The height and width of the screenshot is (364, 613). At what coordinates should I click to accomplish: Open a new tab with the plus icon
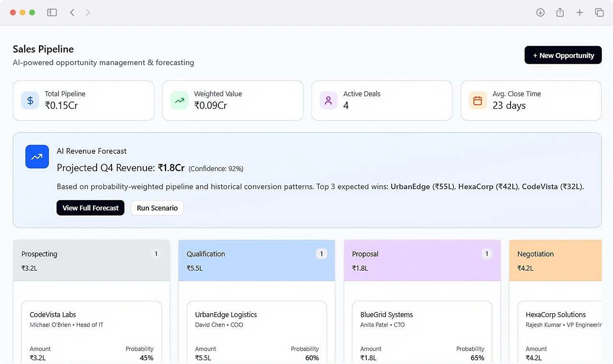click(x=579, y=12)
